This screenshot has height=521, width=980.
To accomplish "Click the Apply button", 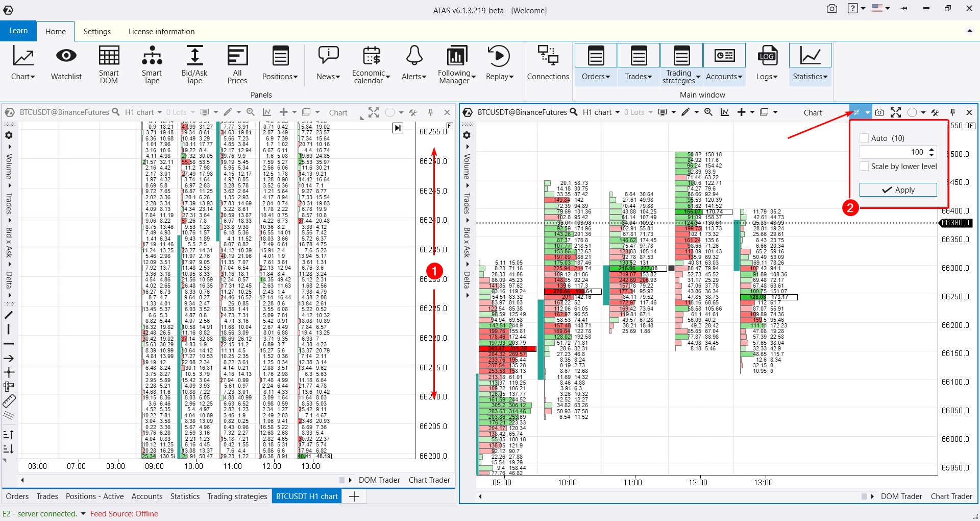I will click(898, 190).
